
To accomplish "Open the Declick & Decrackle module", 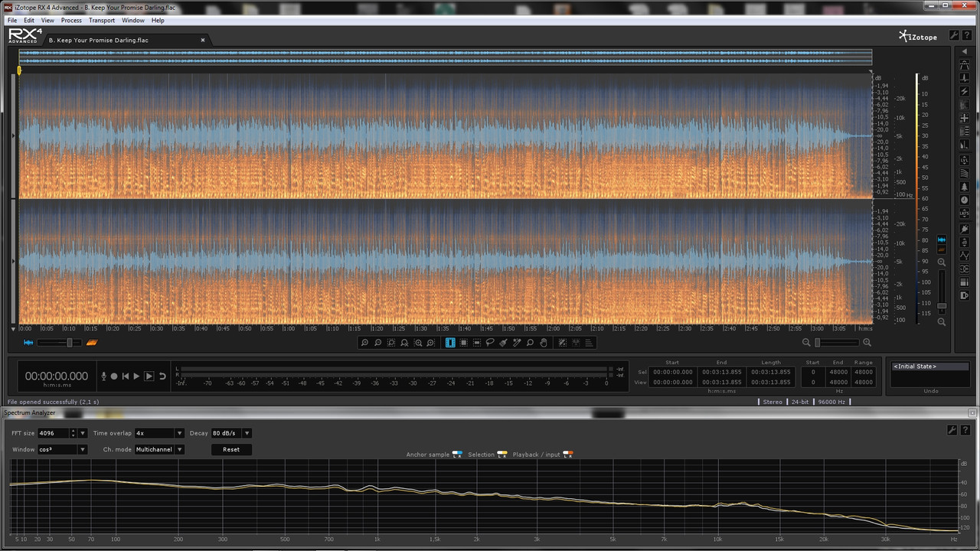I will point(965,78).
